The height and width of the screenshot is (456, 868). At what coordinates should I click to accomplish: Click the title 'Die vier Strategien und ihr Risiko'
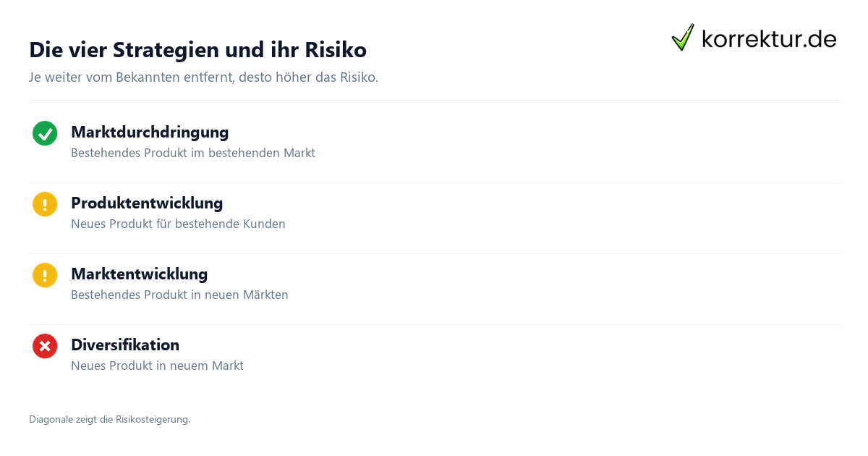coord(197,50)
